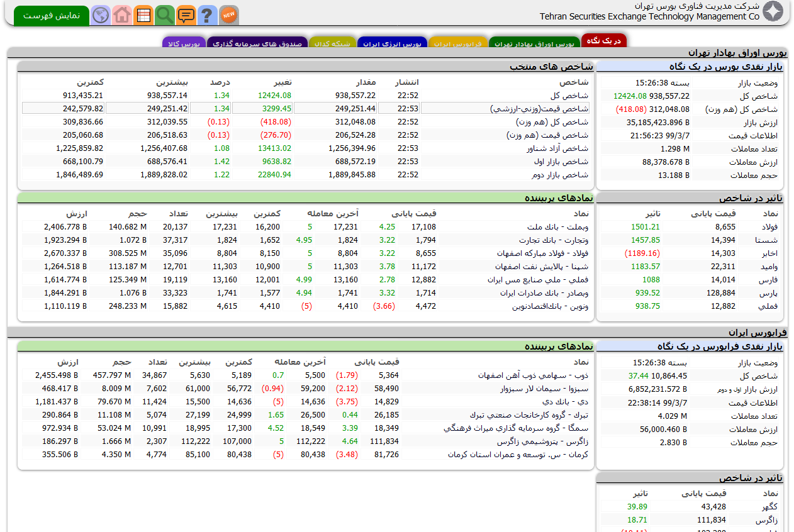Click the globe icon in the toolbar
794x532 pixels.
(100, 14)
